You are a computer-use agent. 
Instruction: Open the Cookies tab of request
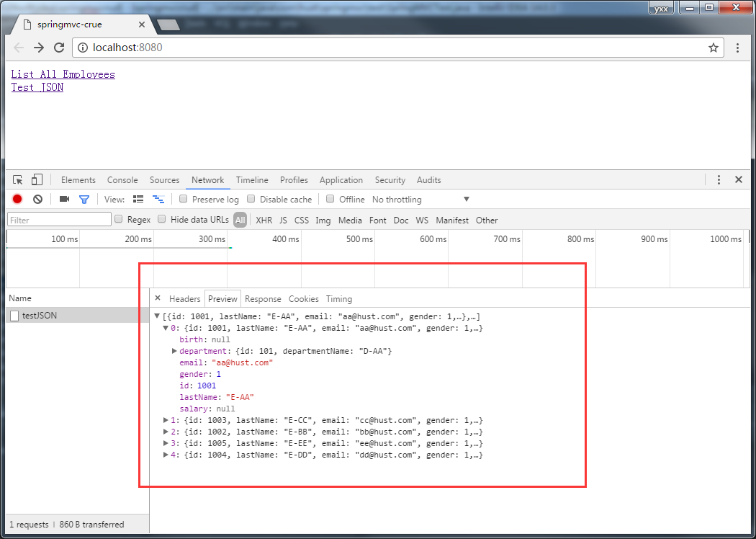[x=304, y=299]
